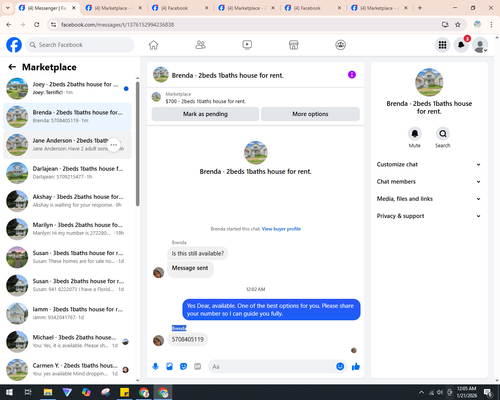Open a new browser tab

(x=420, y=8)
